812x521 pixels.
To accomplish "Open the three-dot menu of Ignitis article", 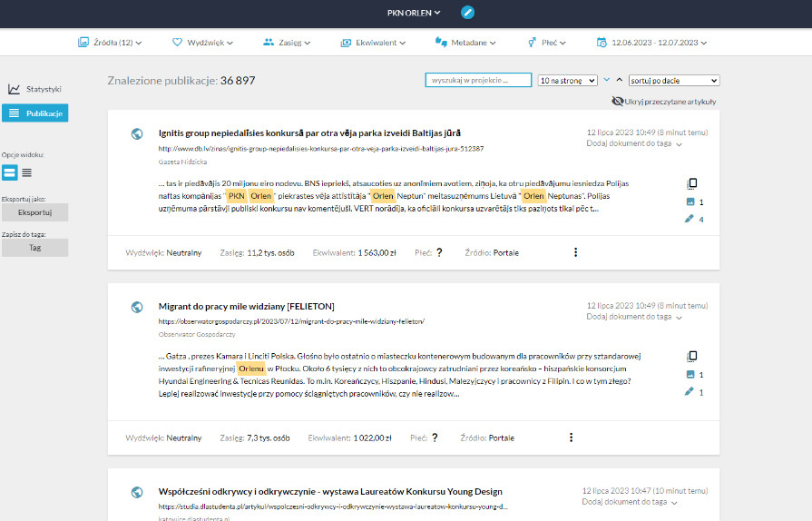I will coord(575,252).
